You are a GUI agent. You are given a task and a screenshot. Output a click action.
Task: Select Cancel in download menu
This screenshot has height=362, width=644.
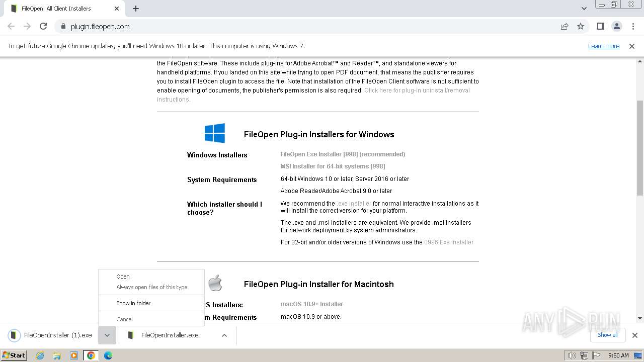point(151,319)
